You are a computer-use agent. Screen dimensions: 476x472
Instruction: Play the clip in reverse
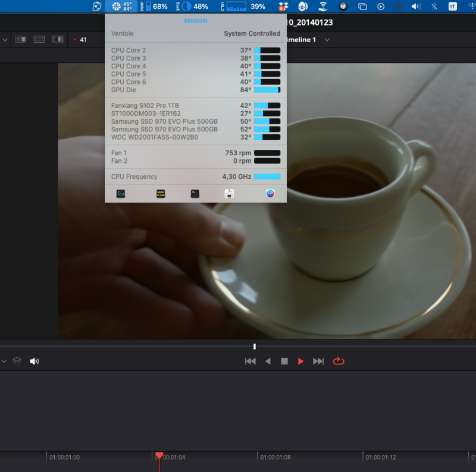pyautogui.click(x=268, y=361)
